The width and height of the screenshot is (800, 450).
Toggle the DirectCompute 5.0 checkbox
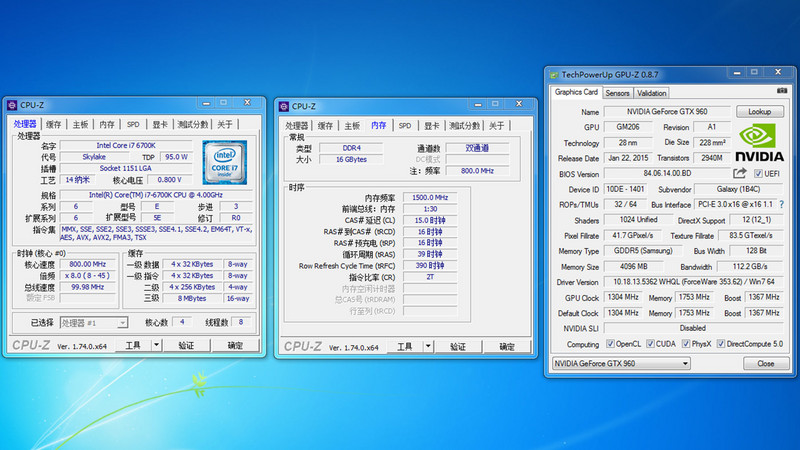click(720, 344)
